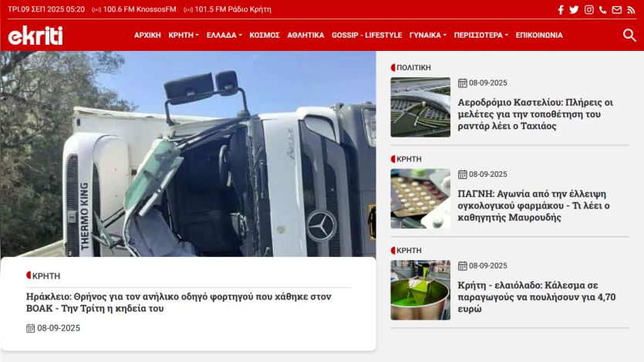The width and height of the screenshot is (644, 362).
Task: Open the pills thumbnail image
Action: click(420, 198)
